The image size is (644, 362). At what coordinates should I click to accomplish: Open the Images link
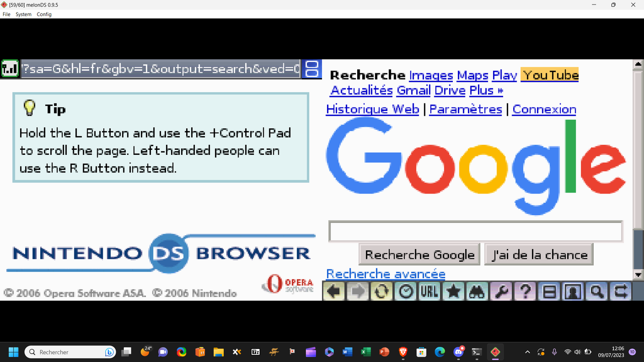click(431, 75)
